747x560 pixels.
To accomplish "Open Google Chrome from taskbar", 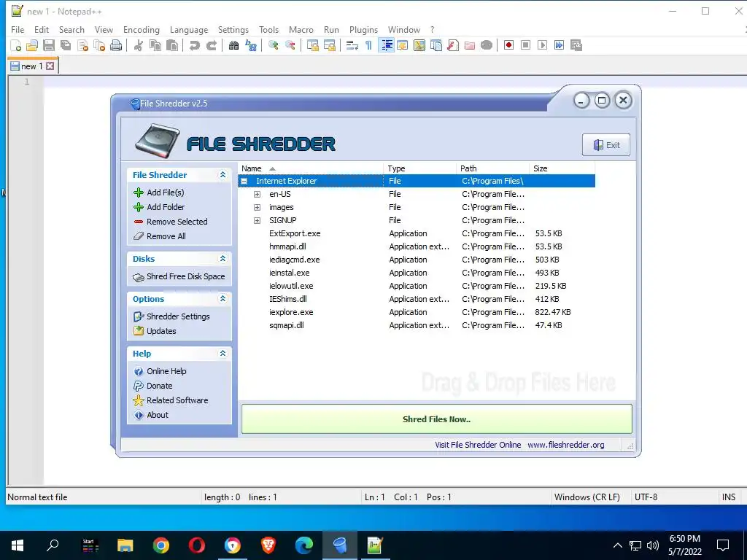I will click(161, 545).
